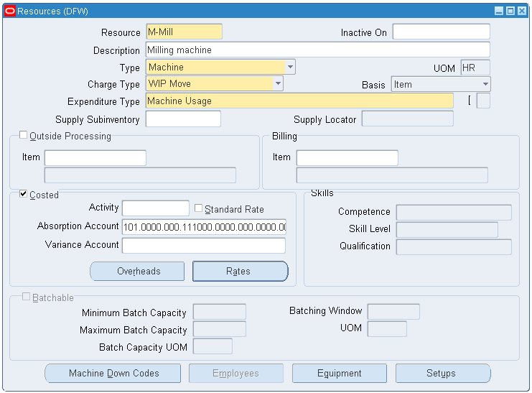Click the Competence field under Skills
The image size is (532, 393).
tap(454, 212)
